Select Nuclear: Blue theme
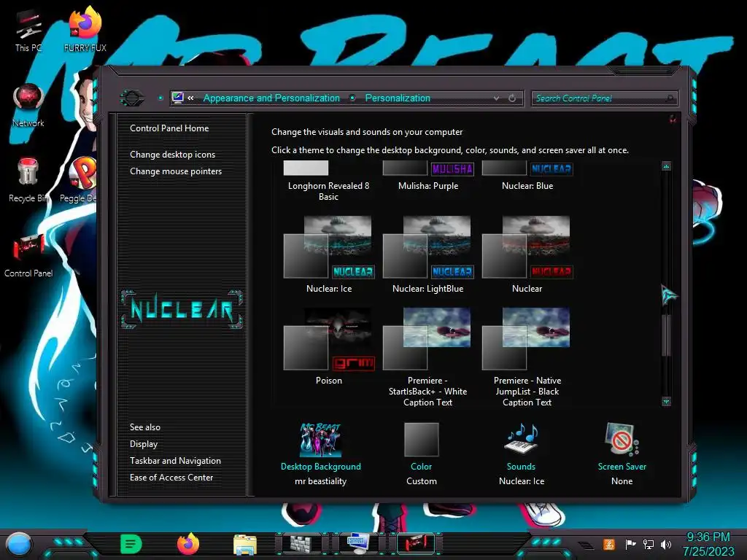 (527, 176)
